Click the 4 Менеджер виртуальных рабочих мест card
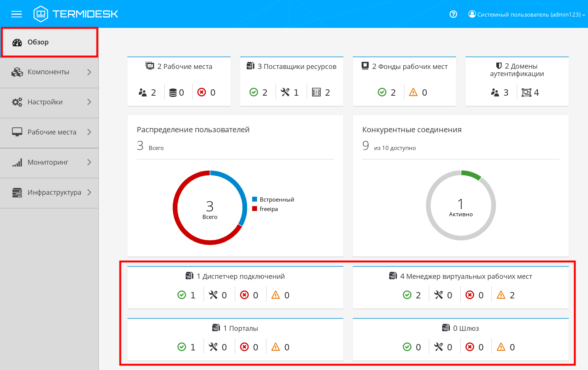 pyautogui.click(x=461, y=287)
